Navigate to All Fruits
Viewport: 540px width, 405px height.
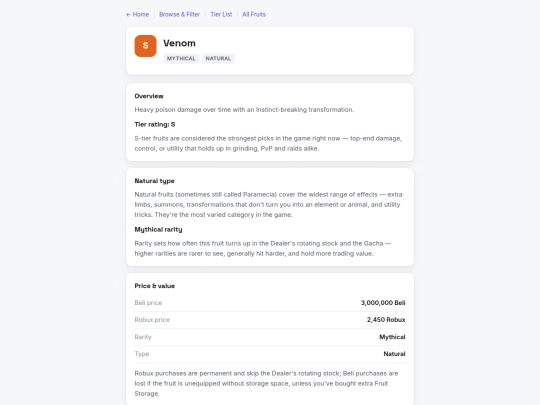tap(254, 14)
